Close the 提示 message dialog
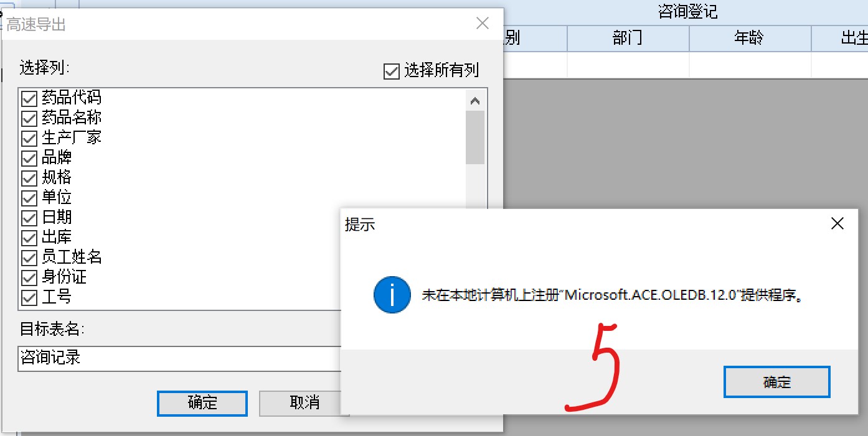 [837, 224]
